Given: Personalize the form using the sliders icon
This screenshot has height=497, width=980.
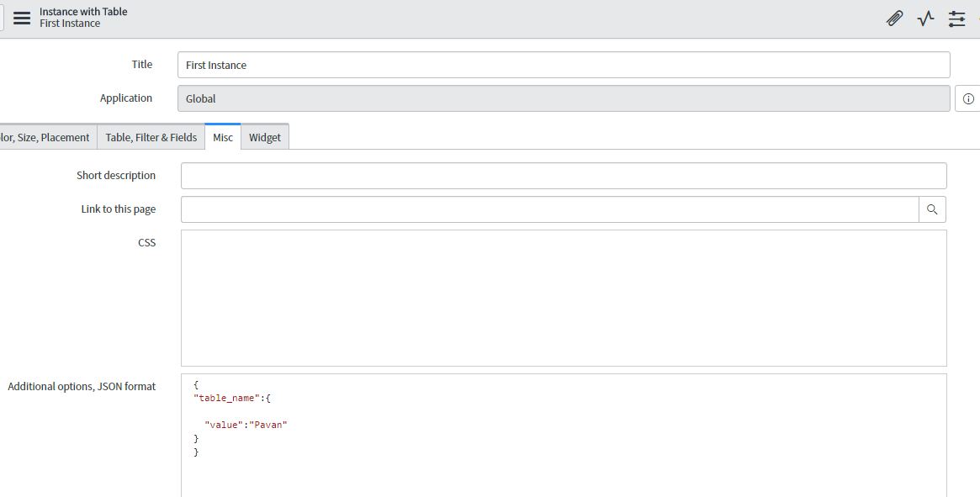Looking at the screenshot, I should pyautogui.click(x=956, y=18).
